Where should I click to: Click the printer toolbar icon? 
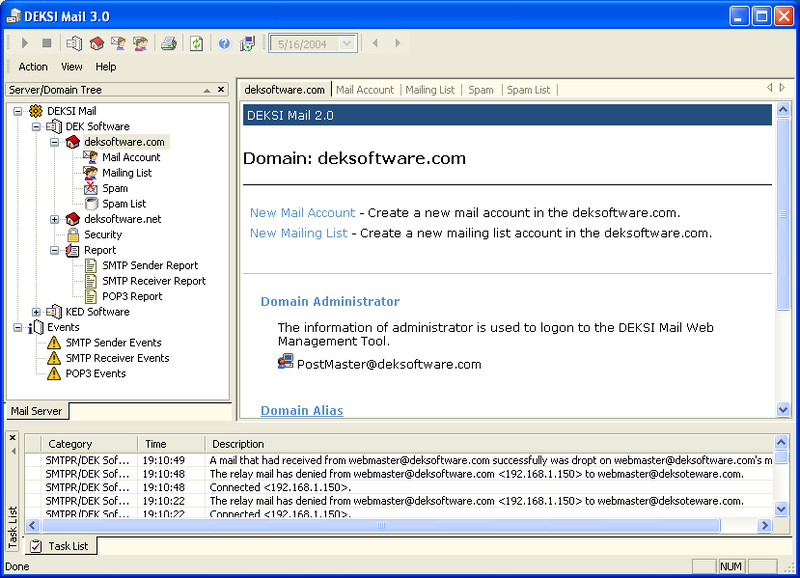pyautogui.click(x=169, y=43)
